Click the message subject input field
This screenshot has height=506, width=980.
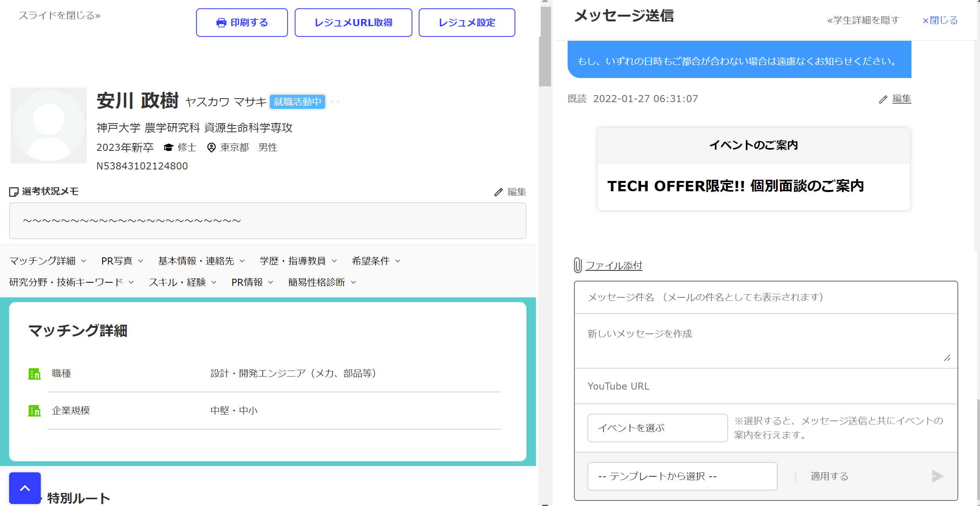[x=765, y=297]
